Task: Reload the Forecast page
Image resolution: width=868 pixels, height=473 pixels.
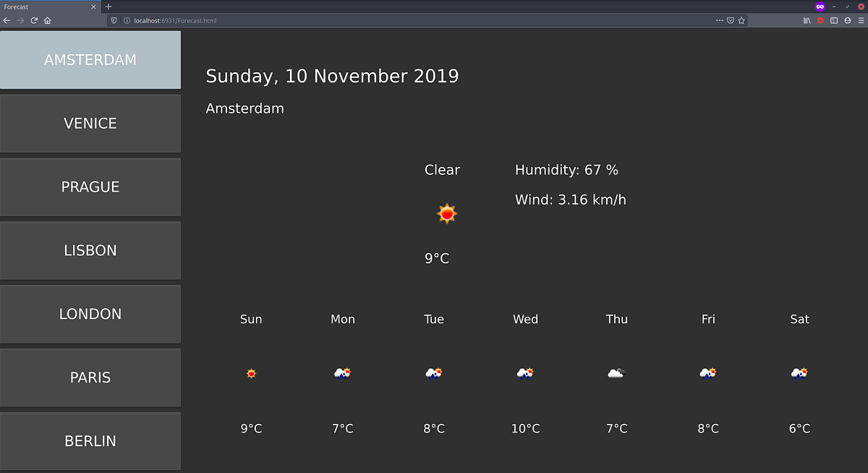Action: point(34,20)
